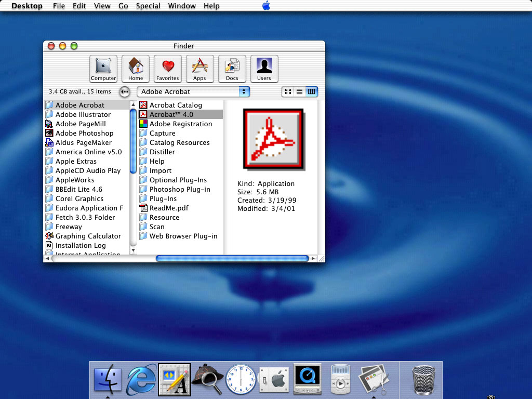
Task: Select the Corel Graphics folder
Action: pos(87,199)
